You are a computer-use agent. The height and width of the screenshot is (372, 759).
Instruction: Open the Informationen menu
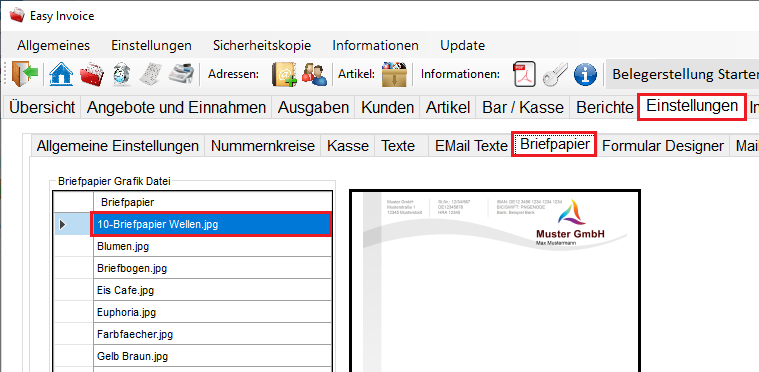375,45
